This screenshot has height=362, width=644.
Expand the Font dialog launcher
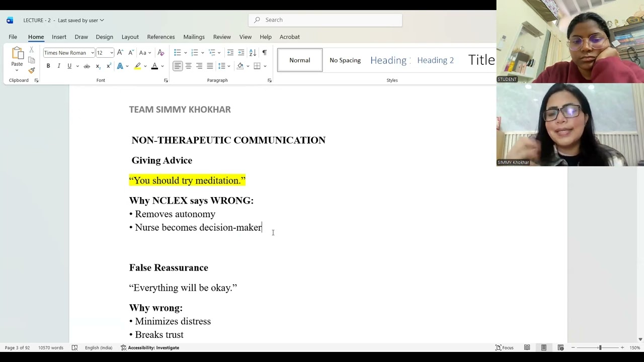[x=166, y=80]
